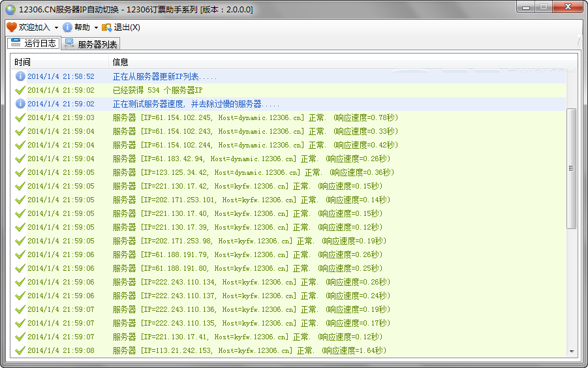
Task: Click check icon for IP 221.130.17.39 row
Action: pos(20,227)
